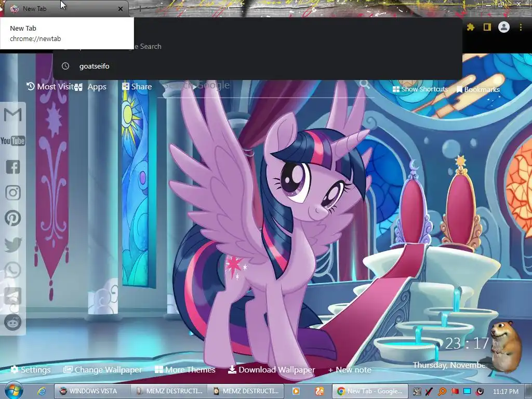Open the Windows Start orb
Image resolution: width=532 pixels, height=399 pixels.
pyautogui.click(x=14, y=391)
